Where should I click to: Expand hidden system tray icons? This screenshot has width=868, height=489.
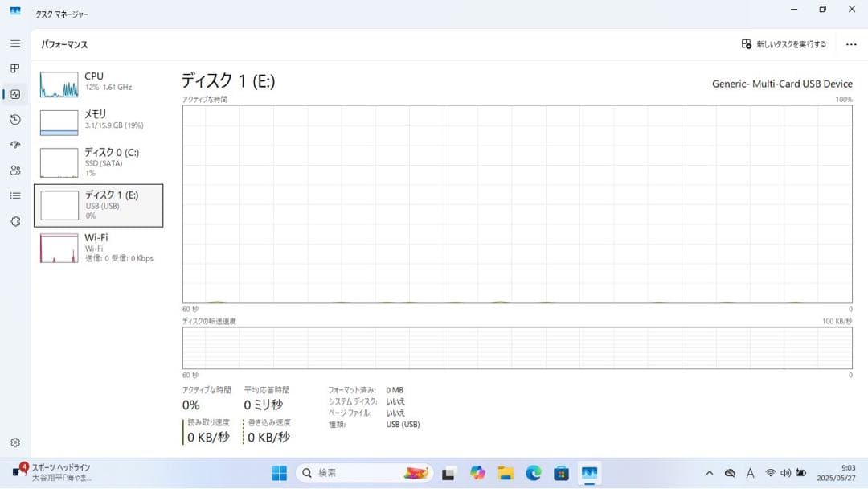(x=710, y=473)
